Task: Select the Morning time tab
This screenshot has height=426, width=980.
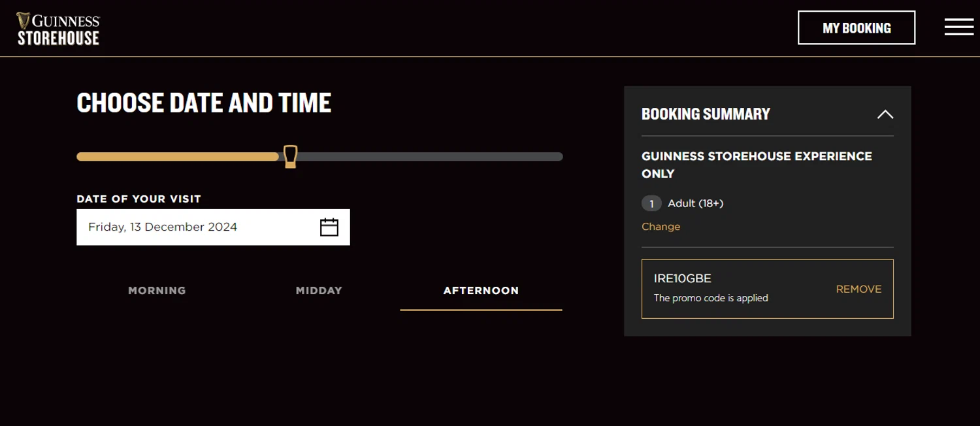Action: 157,291
